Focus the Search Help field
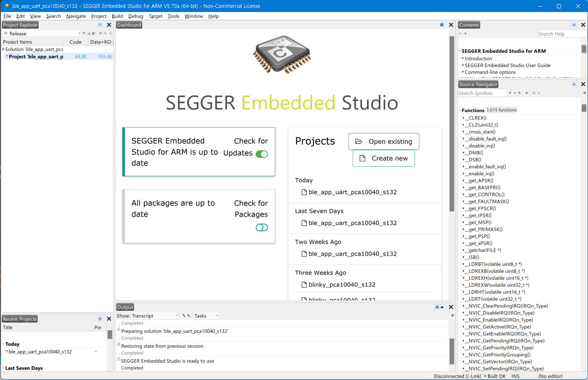 click(561, 34)
